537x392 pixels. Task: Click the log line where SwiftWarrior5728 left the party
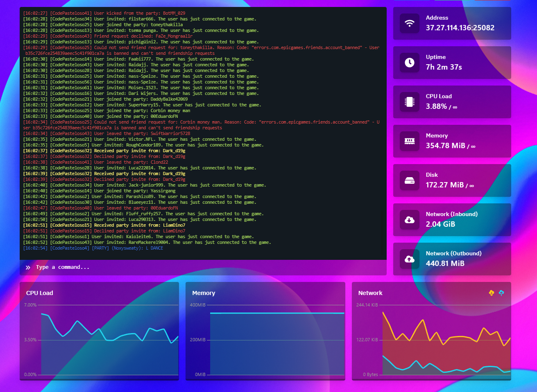coord(106,133)
